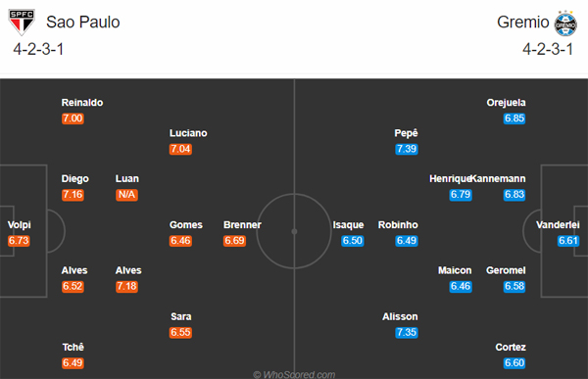Image resolution: width=588 pixels, height=379 pixels.
Task: Select Pepê's 7.39 rating badge
Action: pyautogui.click(x=407, y=149)
